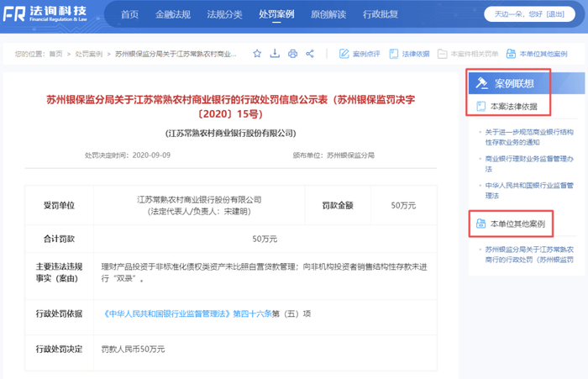The width and height of the screenshot is (588, 379).
Task: Click the share icon
Action: tap(310, 54)
